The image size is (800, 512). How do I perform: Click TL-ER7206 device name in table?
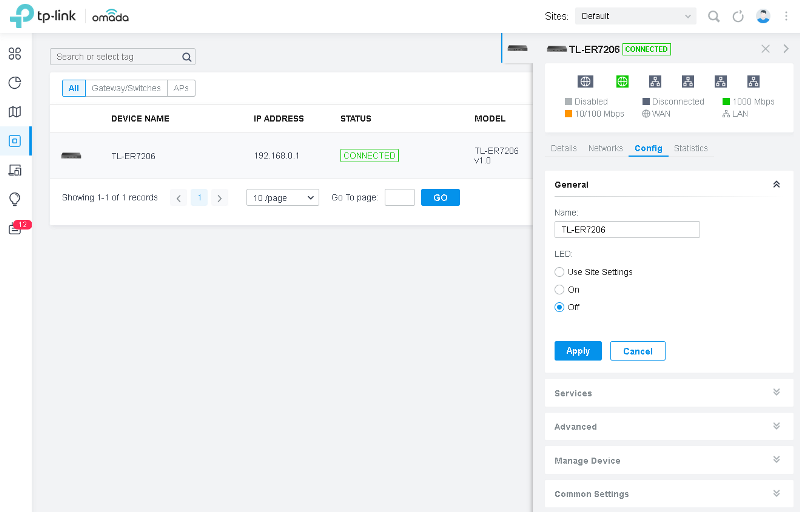tap(133, 156)
